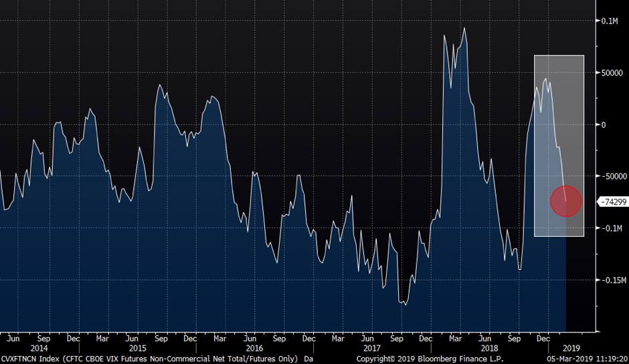Select the Sep 2014 month label

point(43,339)
